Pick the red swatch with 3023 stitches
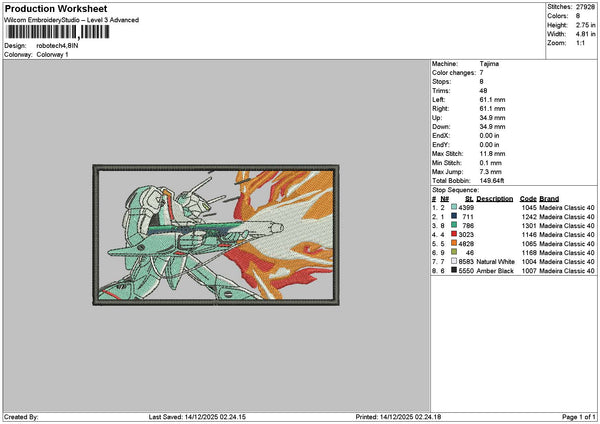 pos(454,234)
